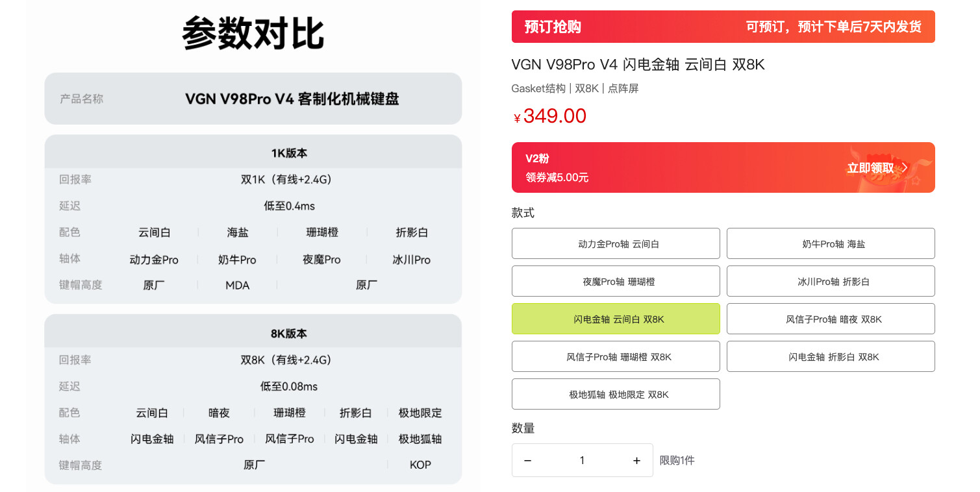Open the V2粉 coupon banner
Screen dimensions: 980x492
pyautogui.click(x=723, y=167)
